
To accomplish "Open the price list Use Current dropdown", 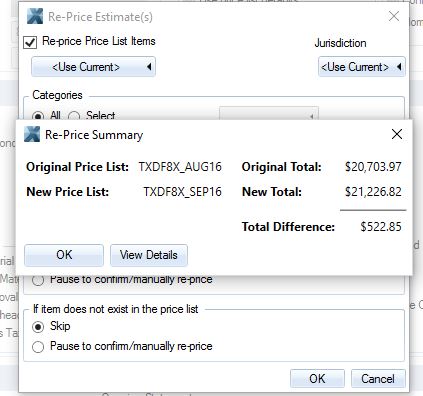I will 93,67.
